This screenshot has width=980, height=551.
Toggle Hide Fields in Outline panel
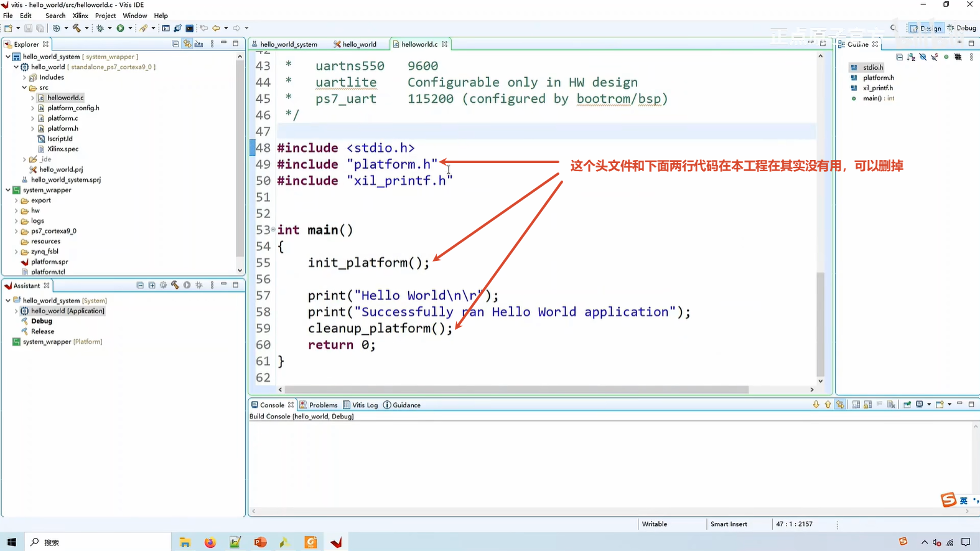[x=923, y=57]
